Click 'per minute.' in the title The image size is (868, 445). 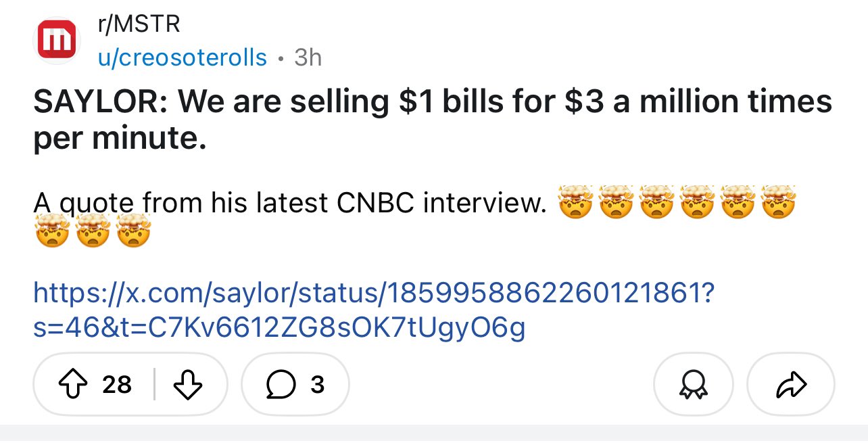click(x=120, y=138)
